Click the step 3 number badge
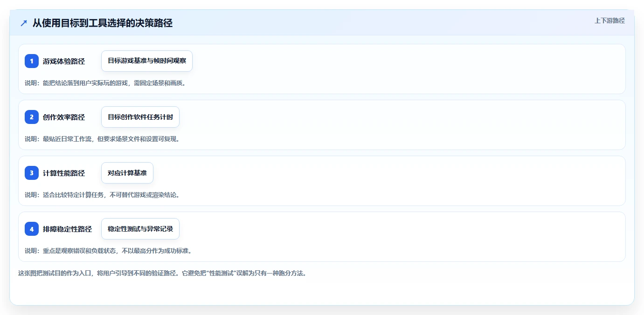 tap(32, 173)
